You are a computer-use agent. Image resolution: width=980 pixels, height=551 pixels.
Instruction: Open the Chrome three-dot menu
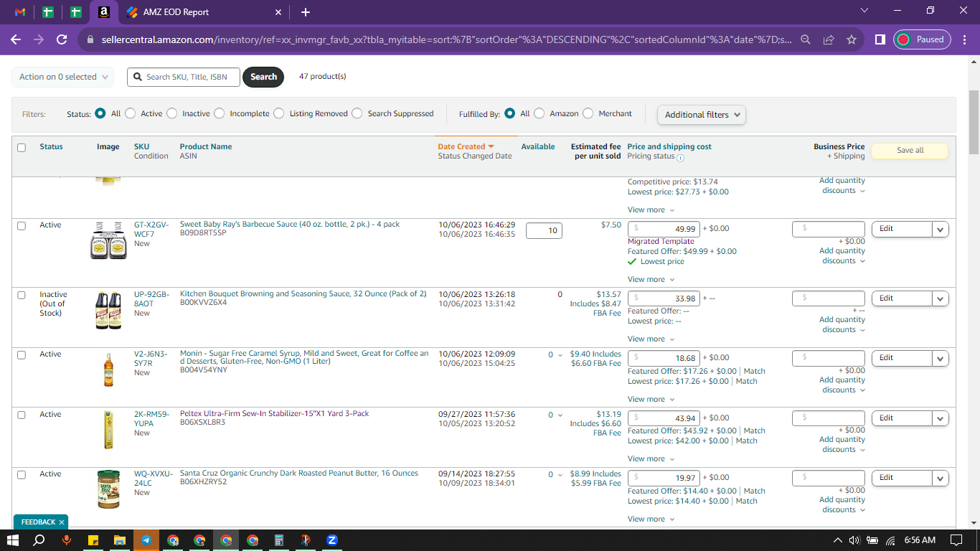963,40
